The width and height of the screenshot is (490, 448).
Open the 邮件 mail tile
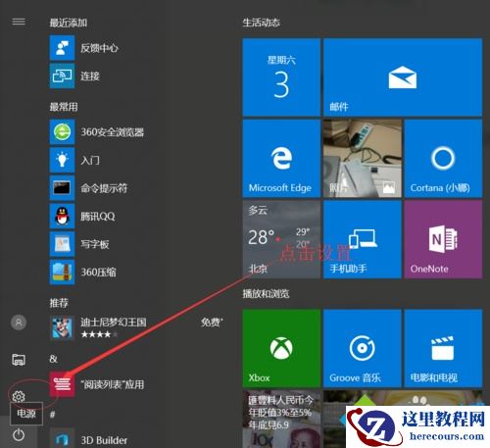403,77
